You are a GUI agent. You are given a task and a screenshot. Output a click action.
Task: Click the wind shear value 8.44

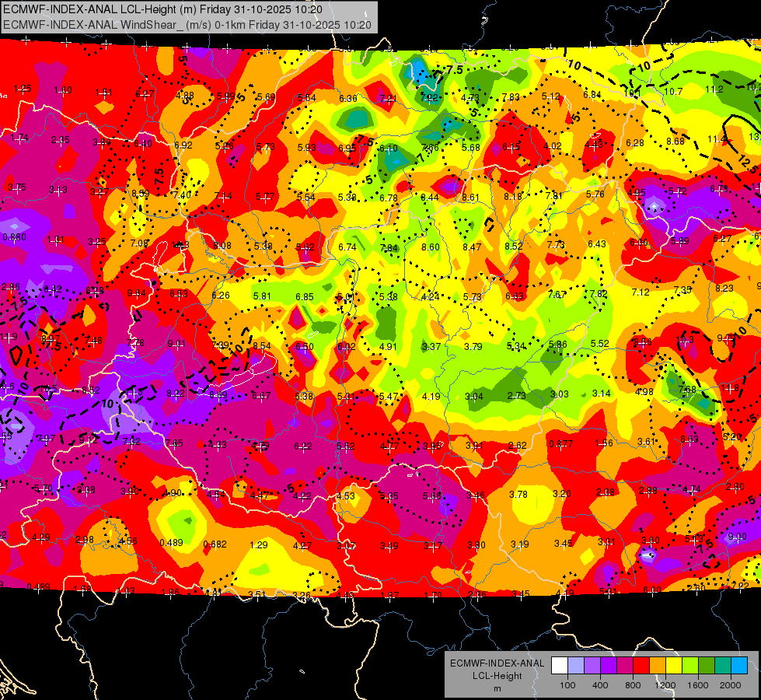pyautogui.click(x=430, y=198)
